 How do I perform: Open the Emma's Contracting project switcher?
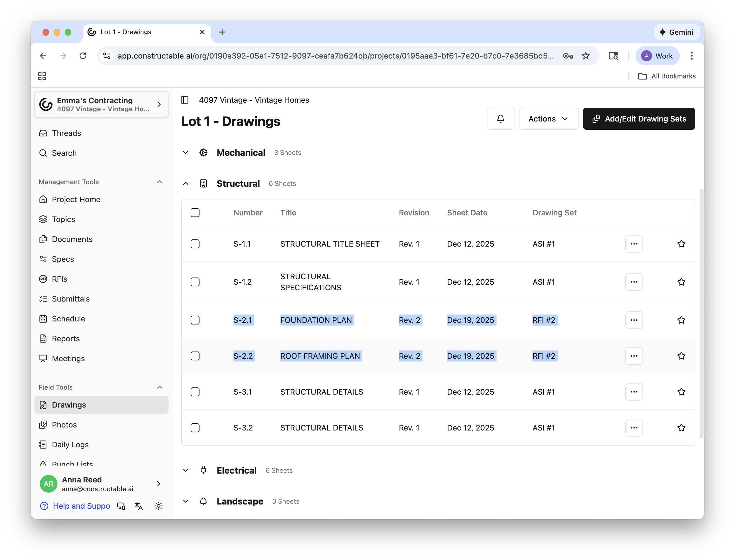(x=101, y=104)
